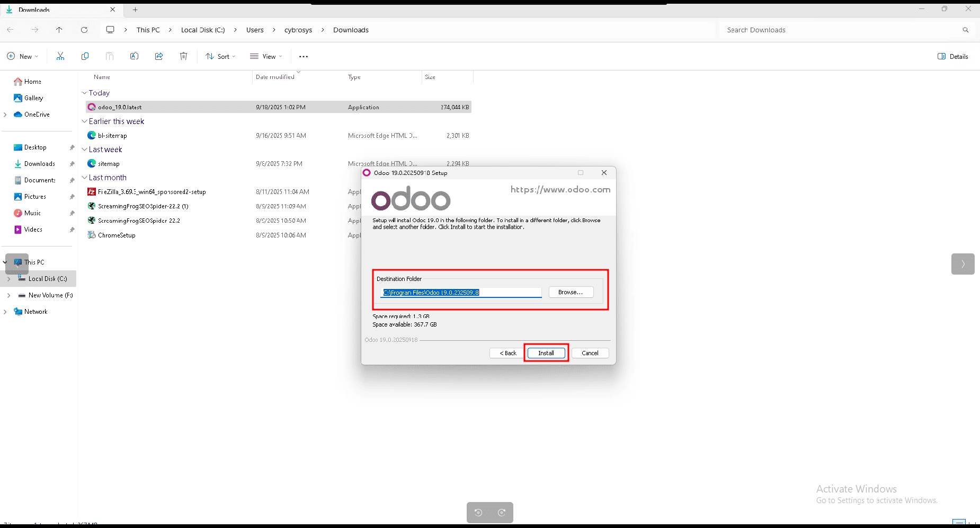Expand the New Volume (F:) node chevron
The height and width of the screenshot is (528, 980).
(x=9, y=295)
